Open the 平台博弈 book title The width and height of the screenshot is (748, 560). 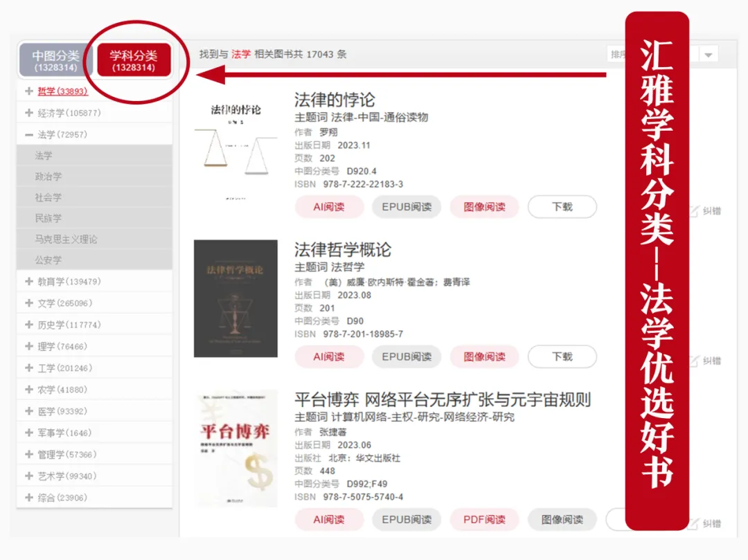[x=442, y=399]
